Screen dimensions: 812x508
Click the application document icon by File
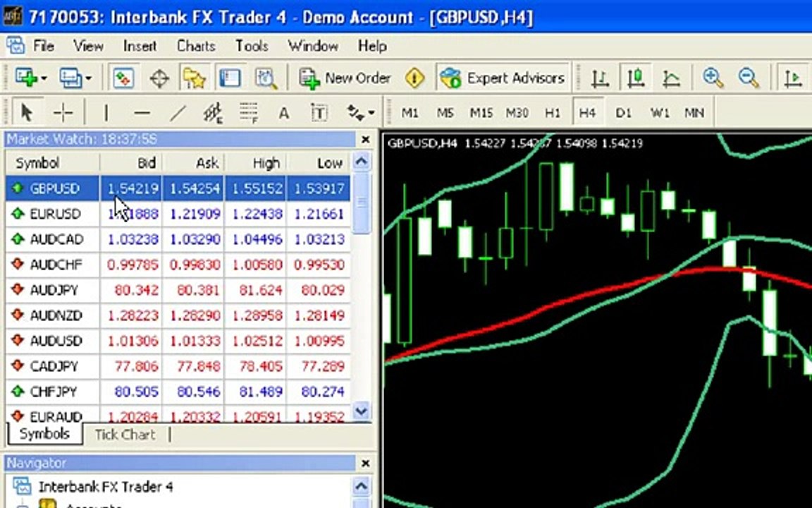click(x=16, y=46)
